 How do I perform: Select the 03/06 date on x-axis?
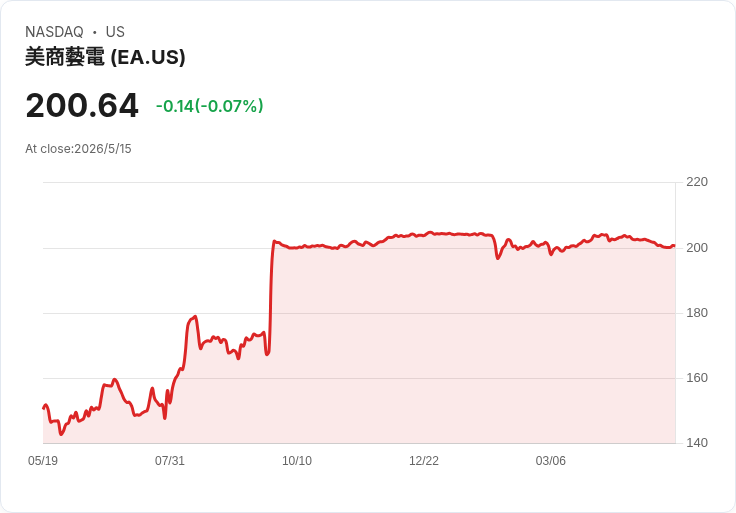551,460
